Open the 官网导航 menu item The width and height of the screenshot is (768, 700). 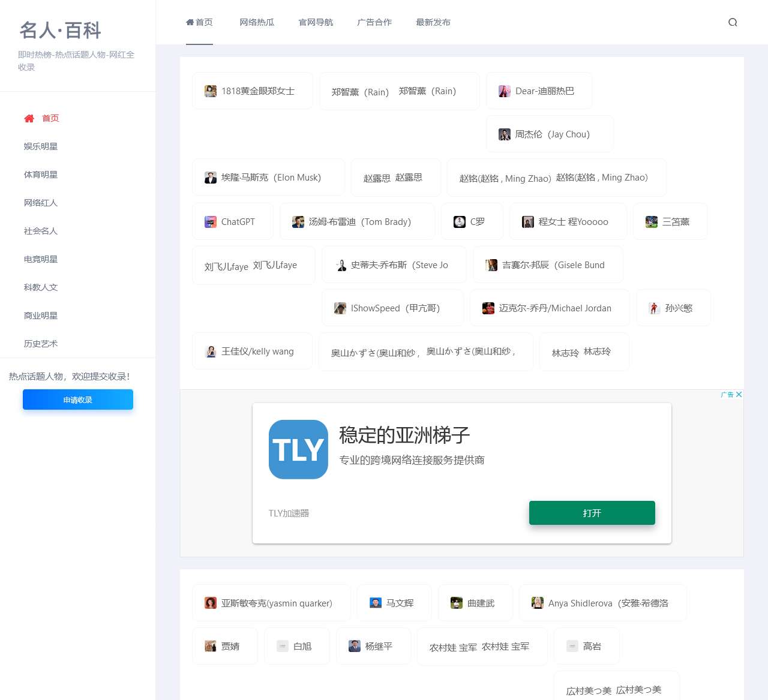point(315,22)
